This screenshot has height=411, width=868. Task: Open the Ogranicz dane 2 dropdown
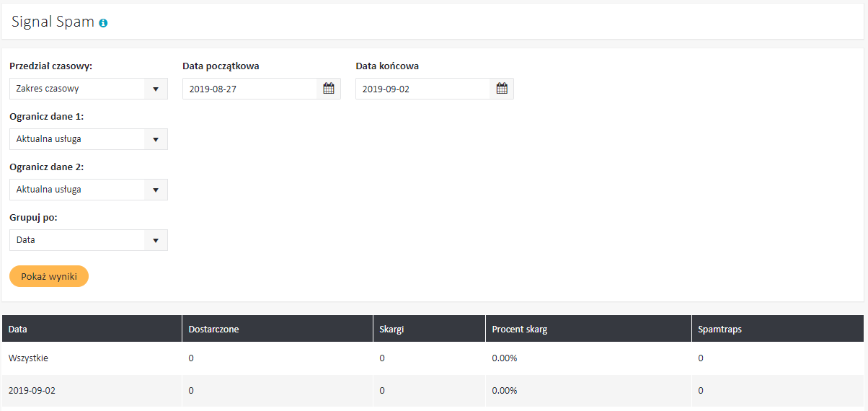pyautogui.click(x=88, y=190)
